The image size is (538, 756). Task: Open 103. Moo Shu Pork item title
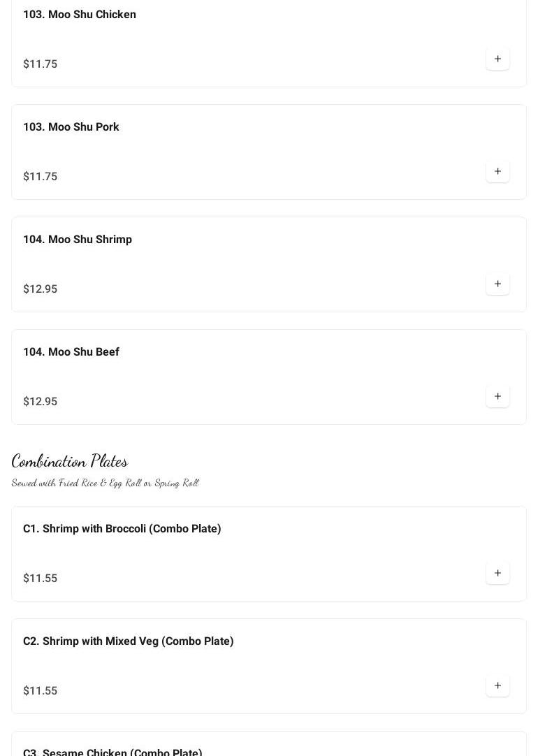tap(71, 127)
